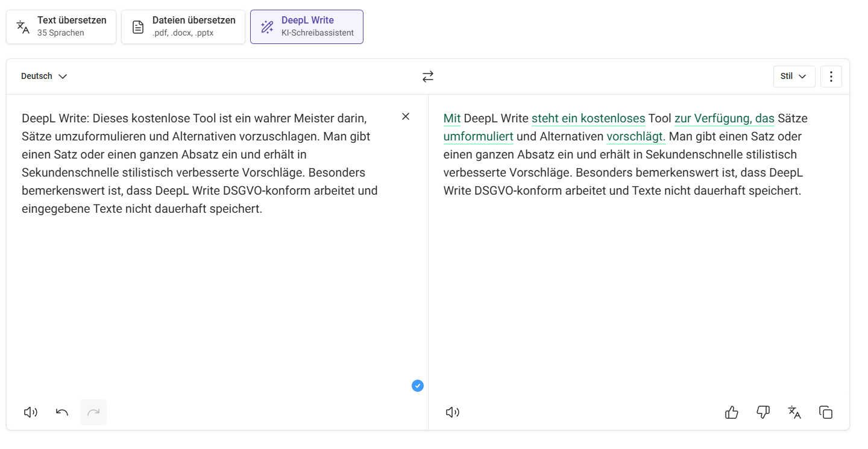Click the swap arrows icon
Image resolution: width=868 pixels, height=449 pixels.
pyautogui.click(x=428, y=77)
